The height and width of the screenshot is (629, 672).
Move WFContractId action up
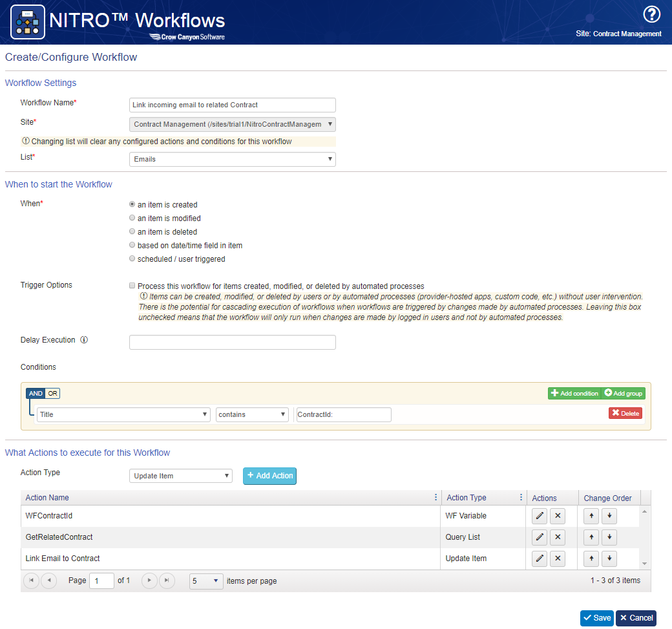tap(591, 516)
